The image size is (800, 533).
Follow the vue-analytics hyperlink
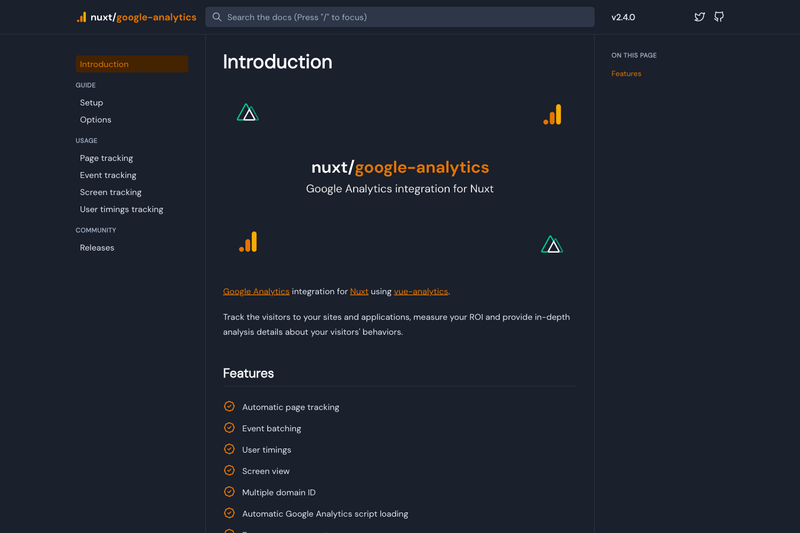[x=421, y=291]
